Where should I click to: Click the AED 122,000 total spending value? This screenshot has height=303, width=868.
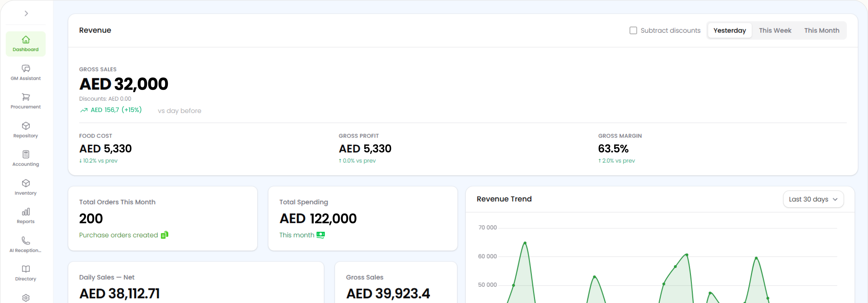[x=318, y=219]
